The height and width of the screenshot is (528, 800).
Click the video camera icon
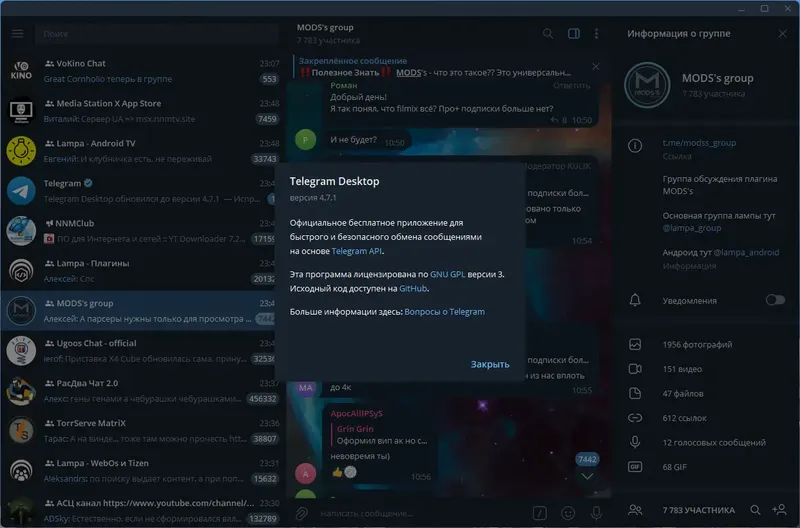[x=635, y=369]
